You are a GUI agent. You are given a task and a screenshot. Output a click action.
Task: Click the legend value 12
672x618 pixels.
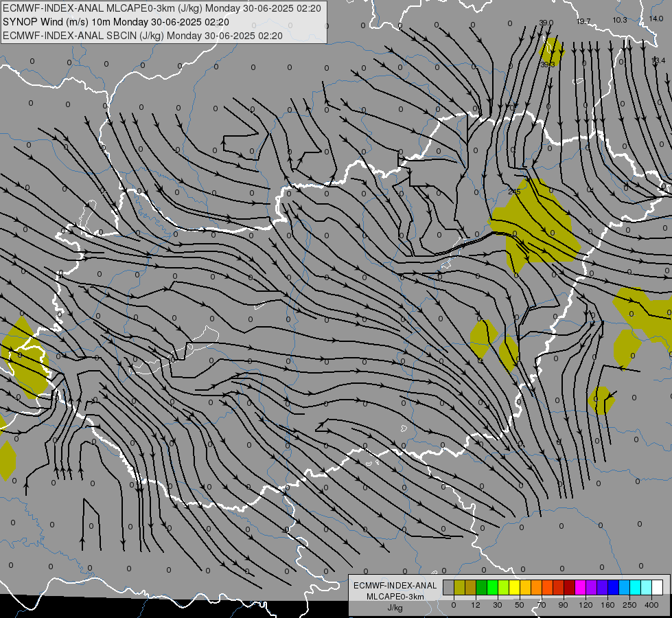(x=476, y=605)
